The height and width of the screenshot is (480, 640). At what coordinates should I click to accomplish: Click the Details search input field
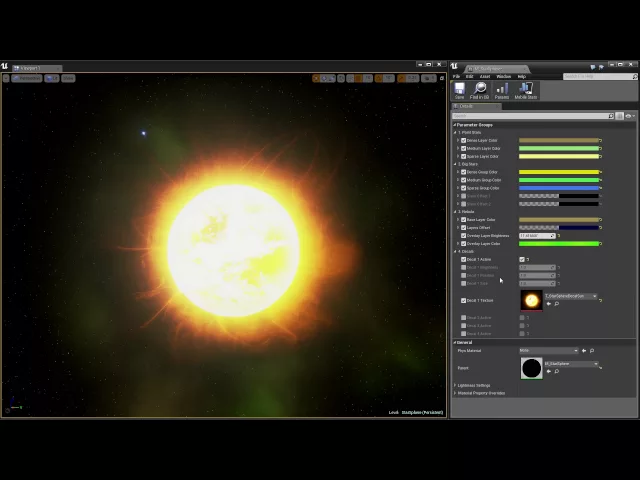click(x=530, y=116)
